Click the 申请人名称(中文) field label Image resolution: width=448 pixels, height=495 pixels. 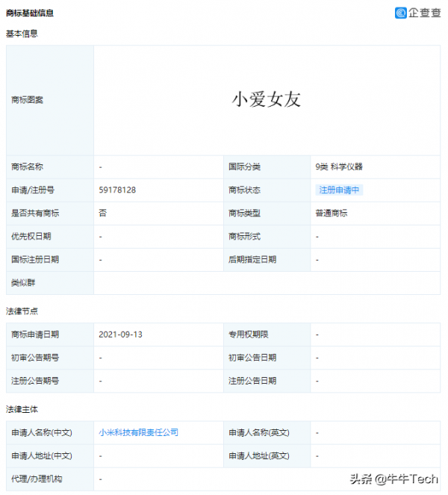click(x=42, y=432)
